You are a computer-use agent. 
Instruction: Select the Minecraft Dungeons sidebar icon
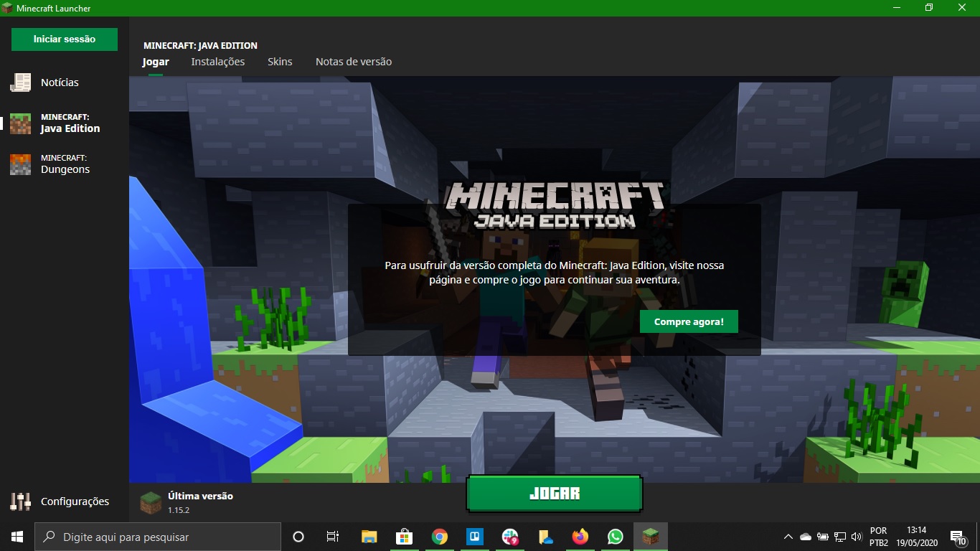click(20, 164)
